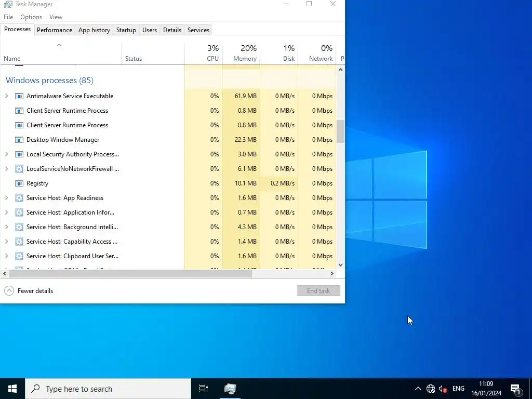
Task: Switch to the Performance tab
Action: click(x=55, y=30)
